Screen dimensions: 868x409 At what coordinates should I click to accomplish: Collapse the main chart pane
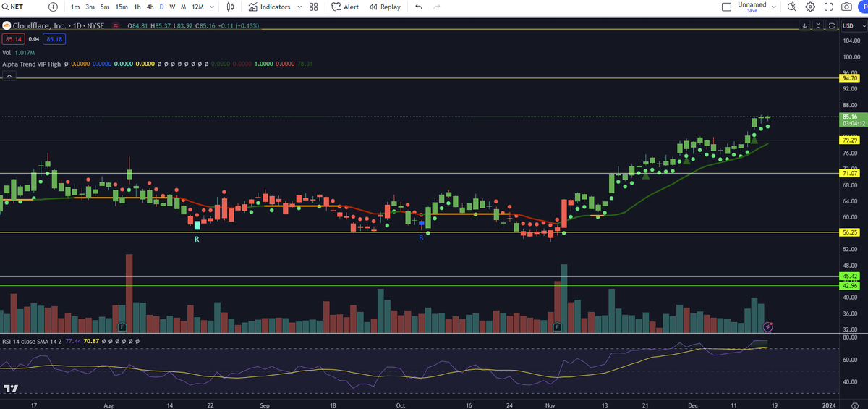[818, 25]
